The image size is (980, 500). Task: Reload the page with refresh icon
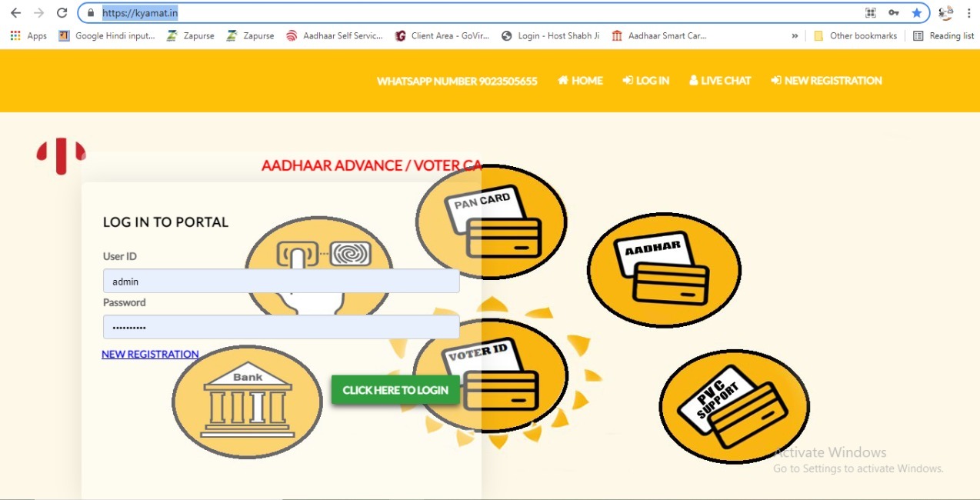[x=62, y=13]
